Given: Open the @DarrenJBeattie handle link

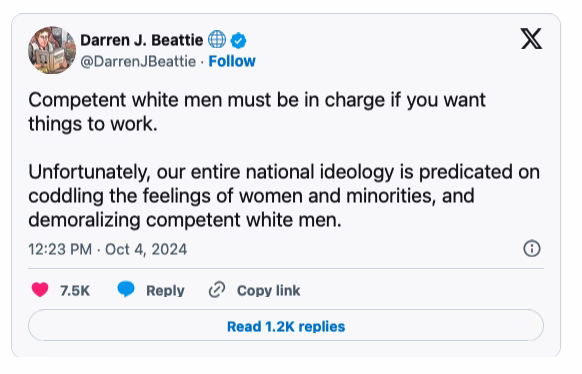Looking at the screenshot, I should pos(138,62).
